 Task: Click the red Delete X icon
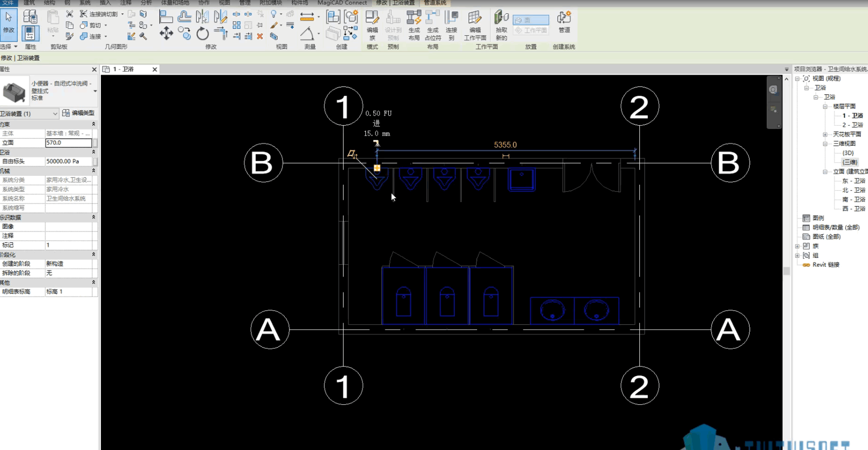[260, 36]
